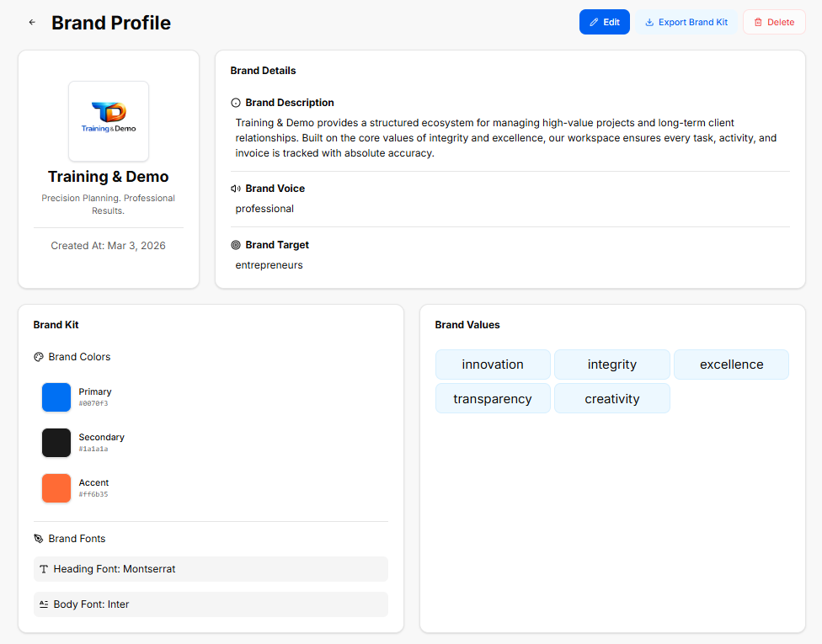Click the Brand Details heading

pos(263,71)
